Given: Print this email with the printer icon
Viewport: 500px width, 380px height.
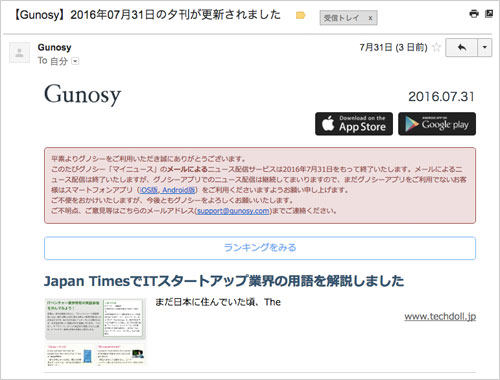Looking at the screenshot, I should (474, 14).
